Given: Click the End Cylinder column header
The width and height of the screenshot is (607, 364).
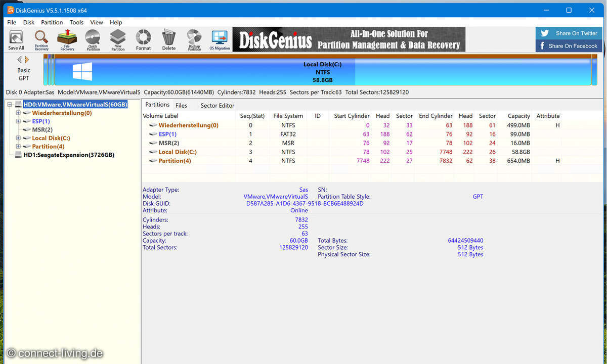Looking at the screenshot, I should [x=435, y=116].
